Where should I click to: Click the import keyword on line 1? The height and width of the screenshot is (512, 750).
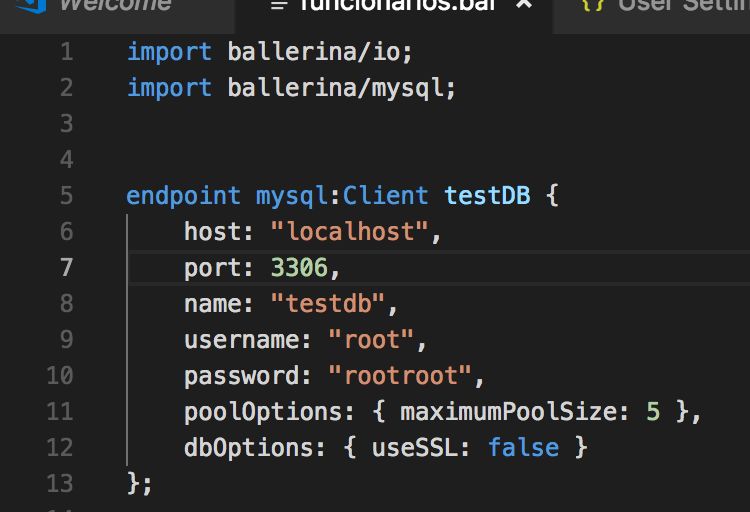169,52
